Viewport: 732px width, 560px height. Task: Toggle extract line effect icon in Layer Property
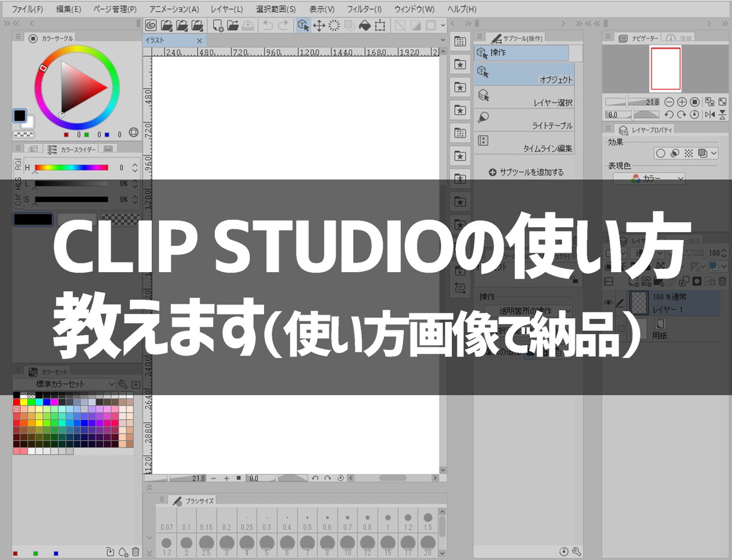(674, 153)
